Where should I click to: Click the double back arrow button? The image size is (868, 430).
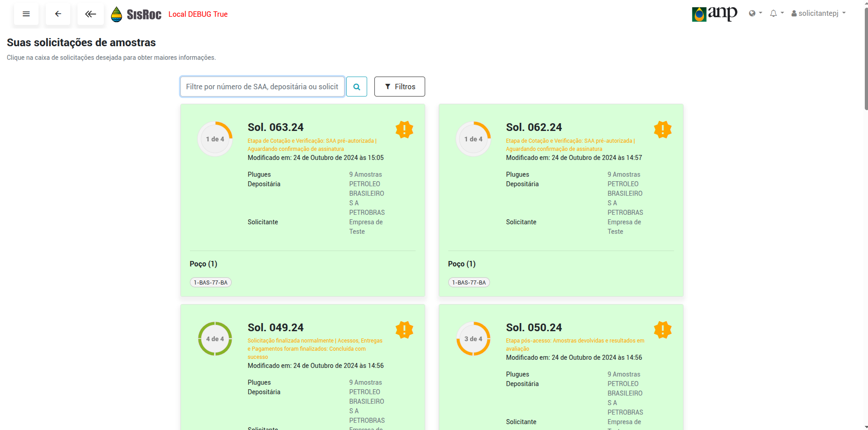click(91, 14)
